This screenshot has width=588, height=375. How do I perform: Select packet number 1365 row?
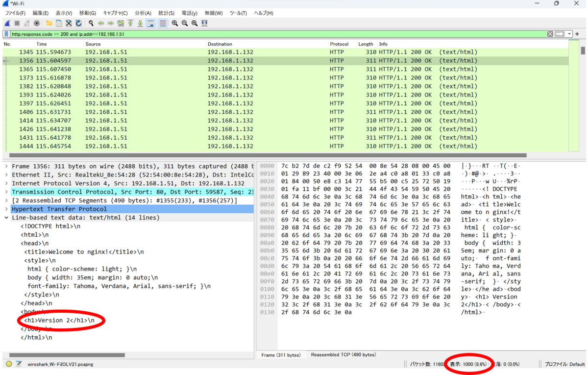pos(285,69)
